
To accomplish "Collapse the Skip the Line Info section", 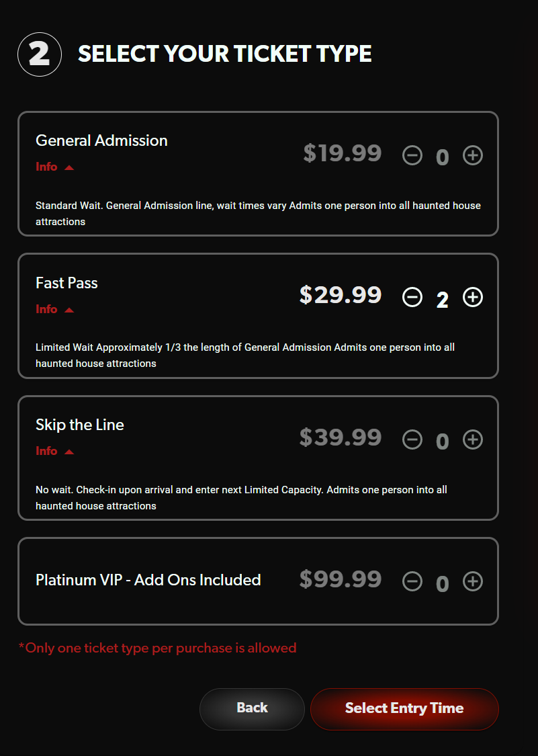I will (54, 451).
